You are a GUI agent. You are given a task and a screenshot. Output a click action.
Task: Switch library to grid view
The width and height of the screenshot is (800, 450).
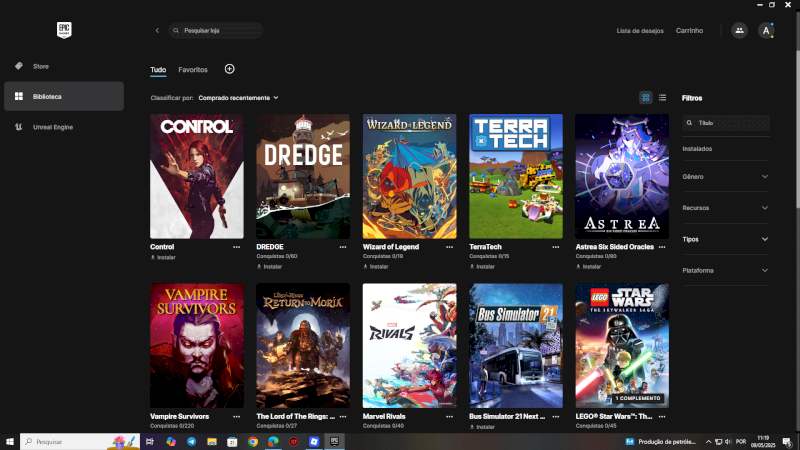pyautogui.click(x=646, y=98)
